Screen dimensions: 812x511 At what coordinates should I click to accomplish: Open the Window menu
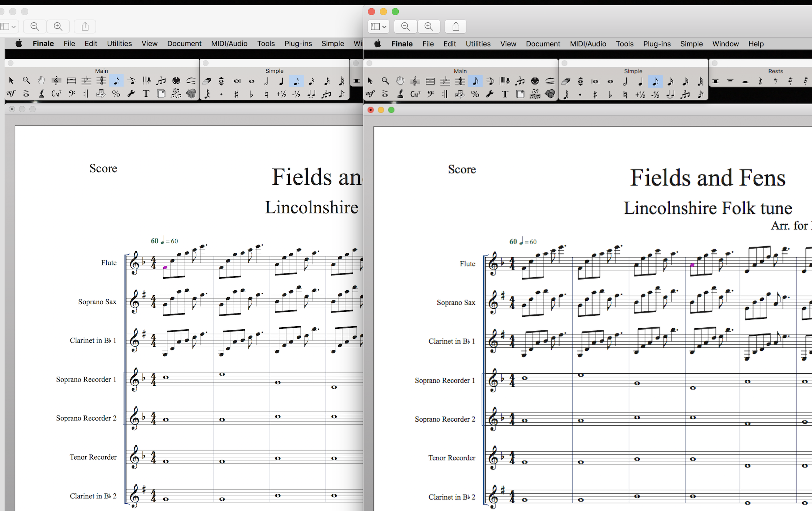pos(725,44)
